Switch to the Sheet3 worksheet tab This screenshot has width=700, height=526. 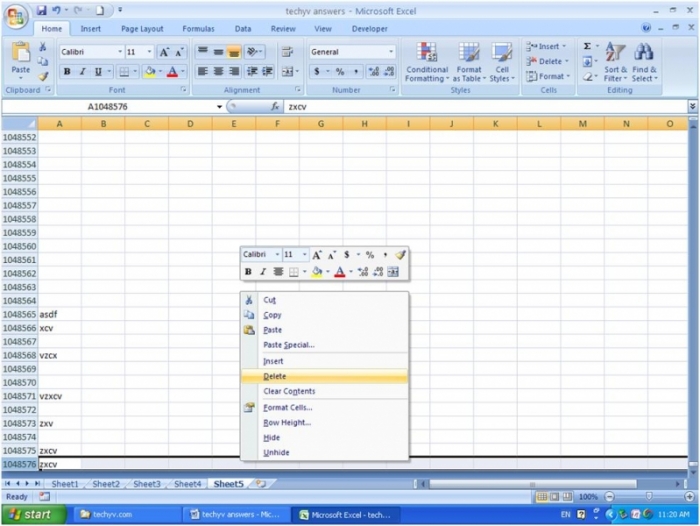(x=147, y=484)
